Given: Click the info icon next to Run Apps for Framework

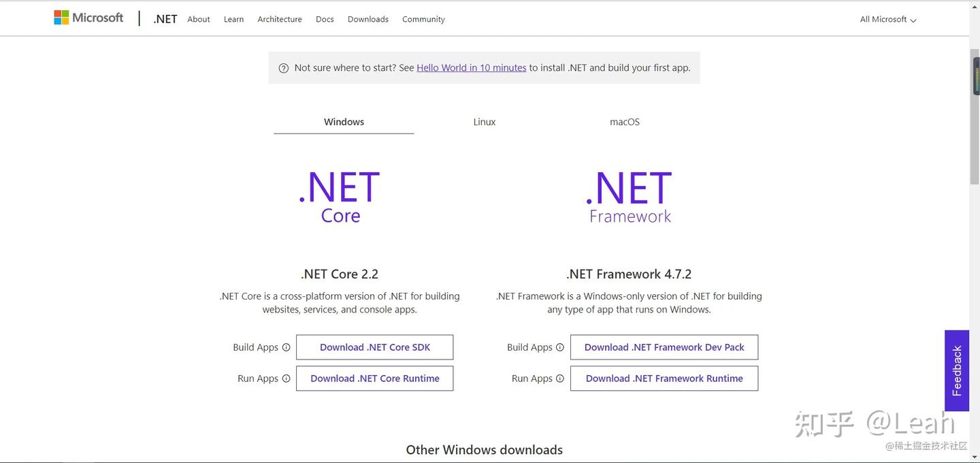Looking at the screenshot, I should click(x=559, y=378).
